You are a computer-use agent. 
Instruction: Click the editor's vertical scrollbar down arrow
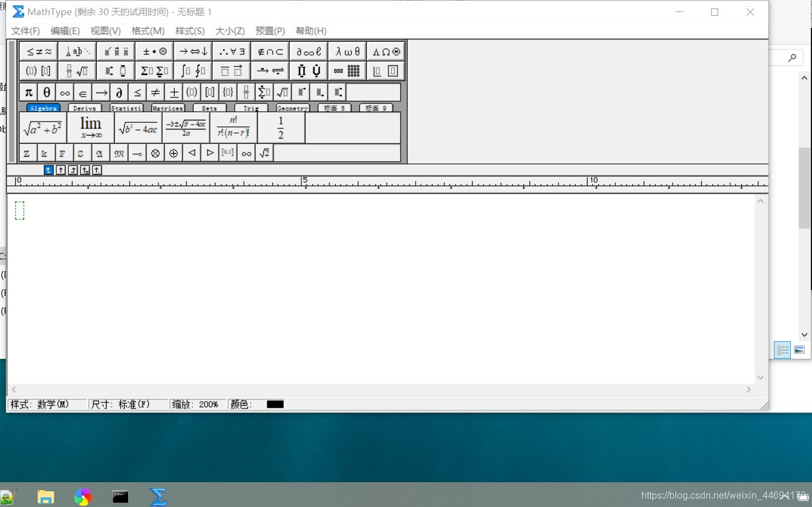761,378
